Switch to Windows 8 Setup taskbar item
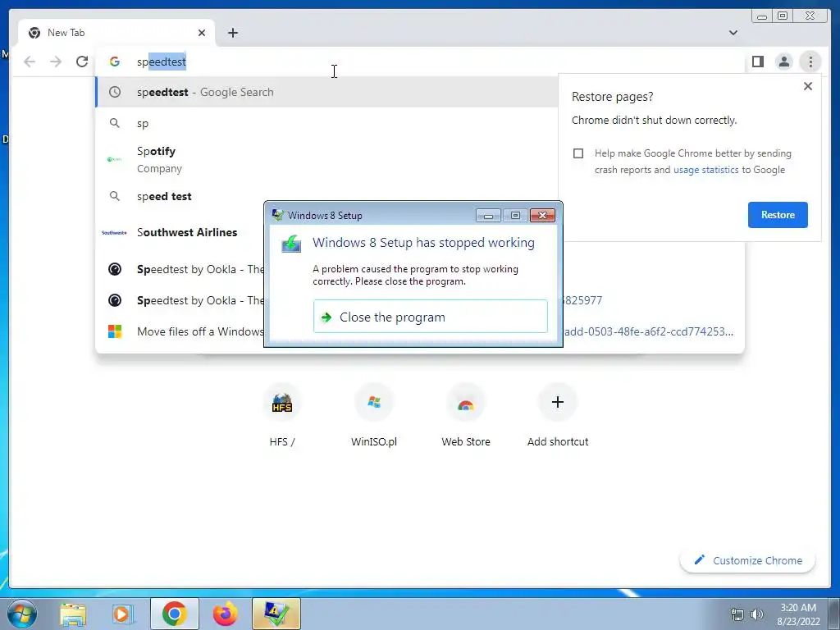The width and height of the screenshot is (840, 630). pos(276,614)
